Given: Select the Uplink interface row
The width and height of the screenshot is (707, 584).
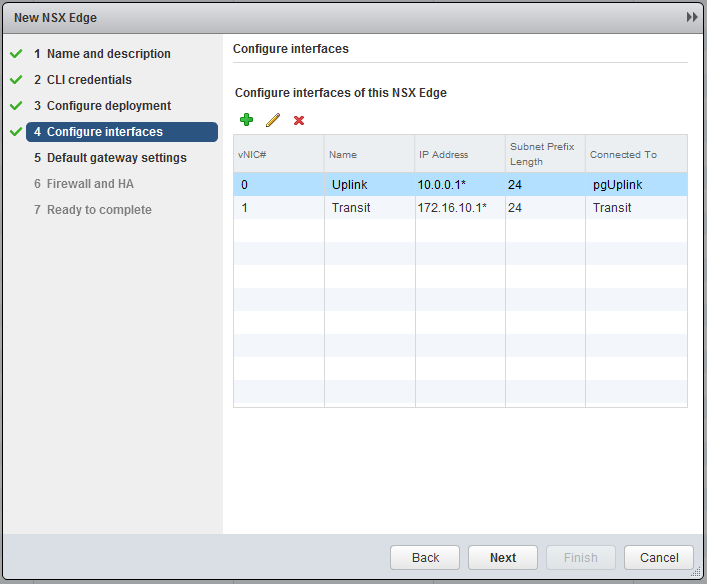Looking at the screenshot, I should 460,185.
